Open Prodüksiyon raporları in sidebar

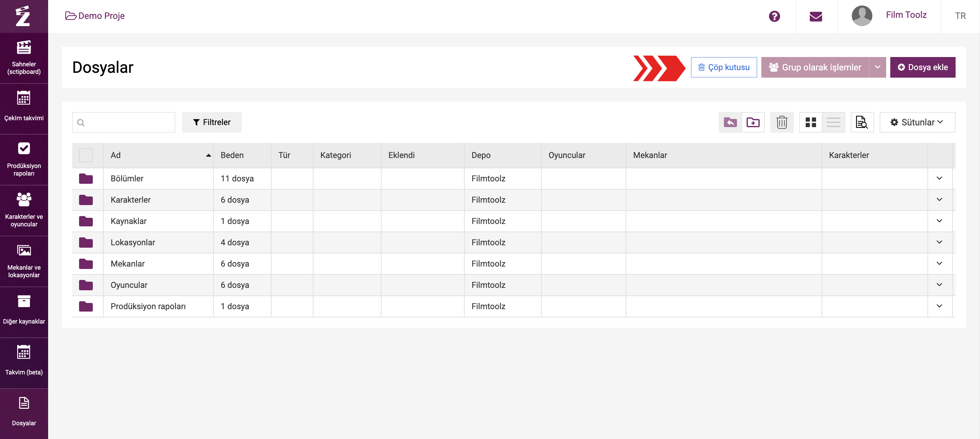coord(24,159)
